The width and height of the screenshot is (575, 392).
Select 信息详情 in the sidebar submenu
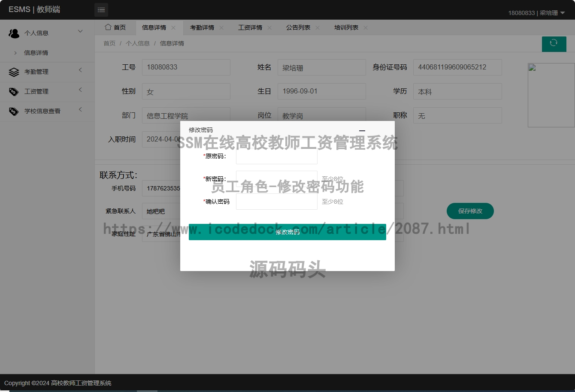click(x=36, y=53)
